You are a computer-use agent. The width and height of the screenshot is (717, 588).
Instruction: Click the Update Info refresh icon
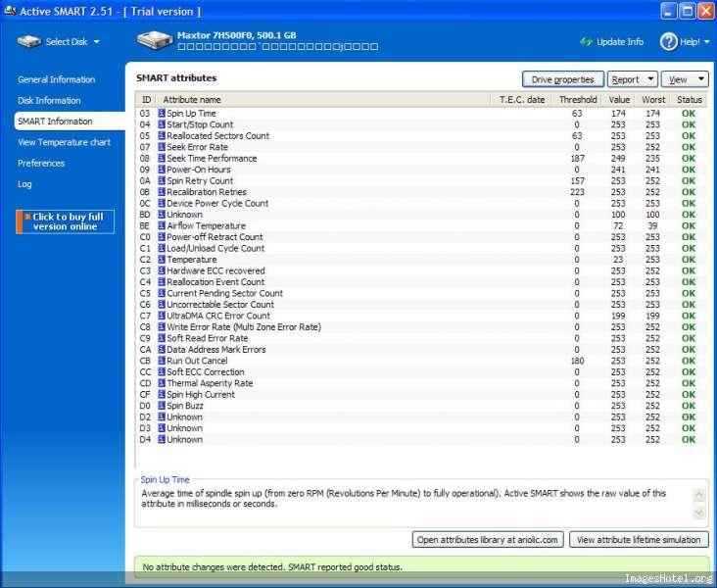point(586,42)
